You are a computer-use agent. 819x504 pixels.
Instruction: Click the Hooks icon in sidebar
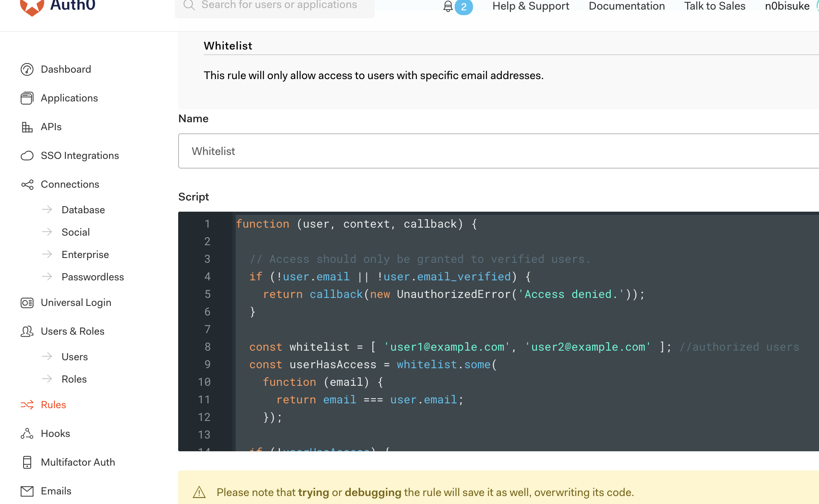pyautogui.click(x=27, y=434)
